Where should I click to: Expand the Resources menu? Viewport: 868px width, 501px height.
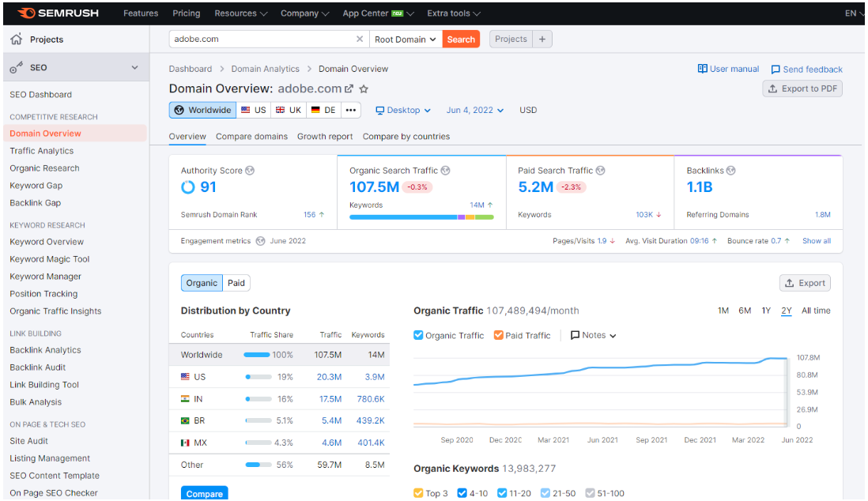click(x=241, y=13)
